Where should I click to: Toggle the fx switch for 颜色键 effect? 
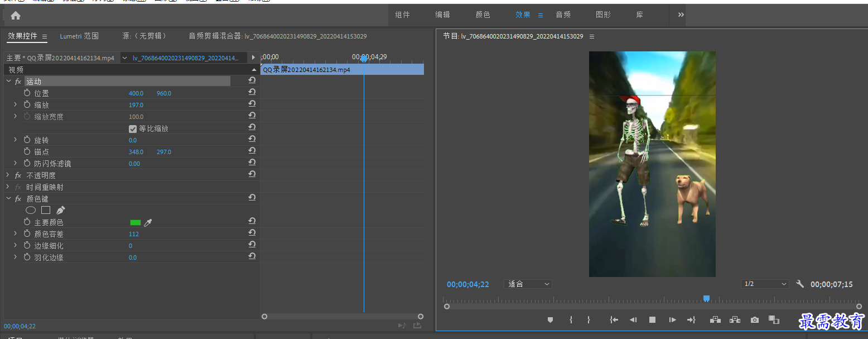coord(18,199)
